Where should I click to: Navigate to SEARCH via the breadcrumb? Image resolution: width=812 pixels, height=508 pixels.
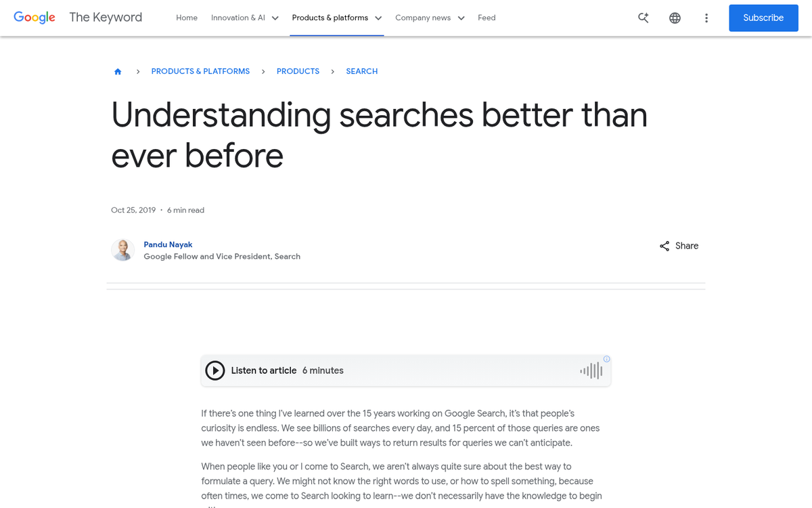[361, 71]
